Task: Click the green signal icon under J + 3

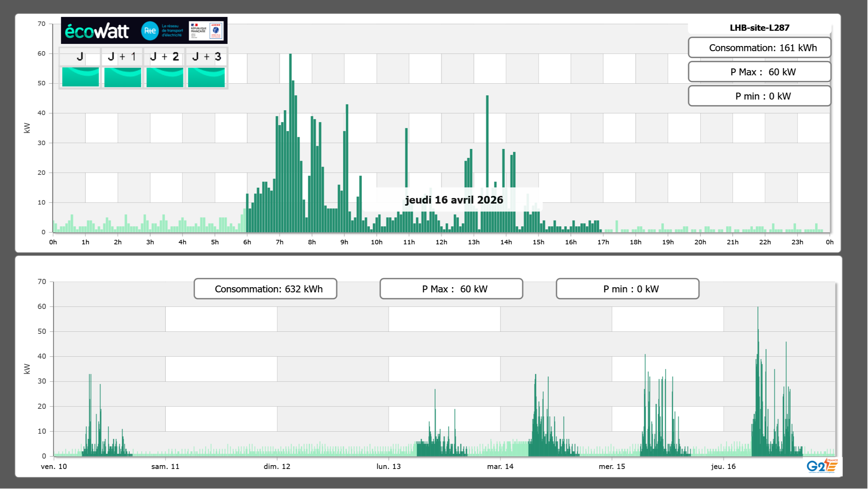Action: (x=206, y=77)
